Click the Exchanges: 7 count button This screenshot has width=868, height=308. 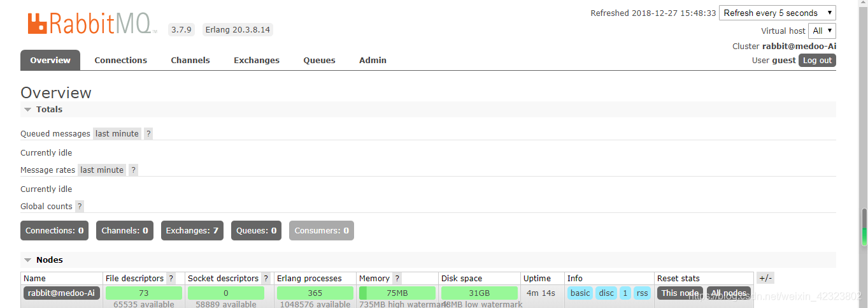(x=192, y=230)
